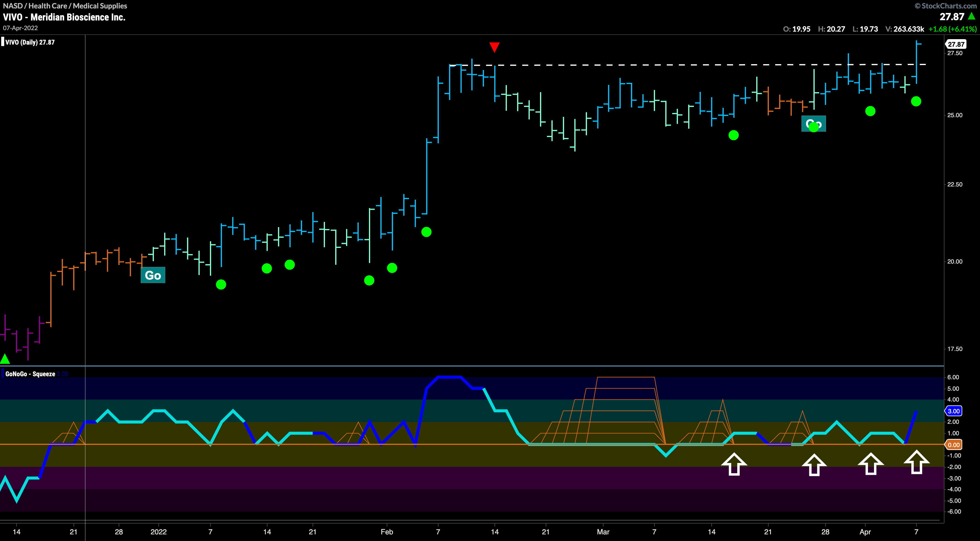This screenshot has width=980, height=541.
Task: Click the title VIVO - Meridian Bioscience Inc.
Action: [x=64, y=17]
